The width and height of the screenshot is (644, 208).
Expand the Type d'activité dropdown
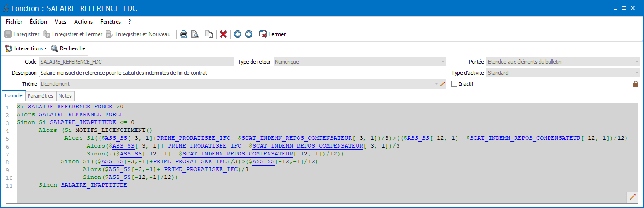click(637, 73)
